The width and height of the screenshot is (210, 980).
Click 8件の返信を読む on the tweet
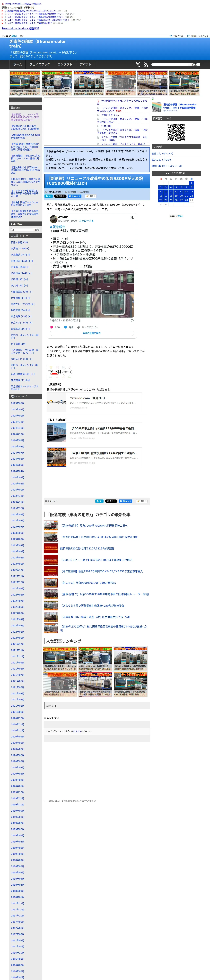point(92,333)
